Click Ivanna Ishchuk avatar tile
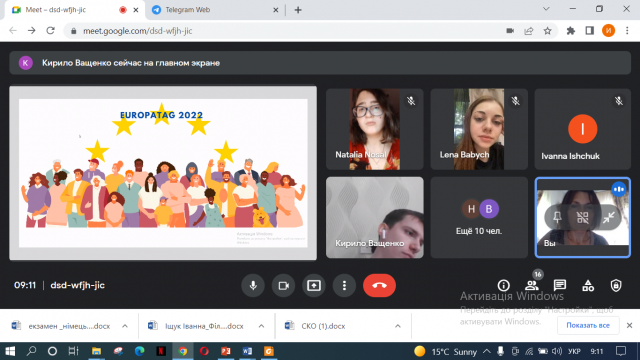Screen dimensions: 640x360 (x=582, y=129)
